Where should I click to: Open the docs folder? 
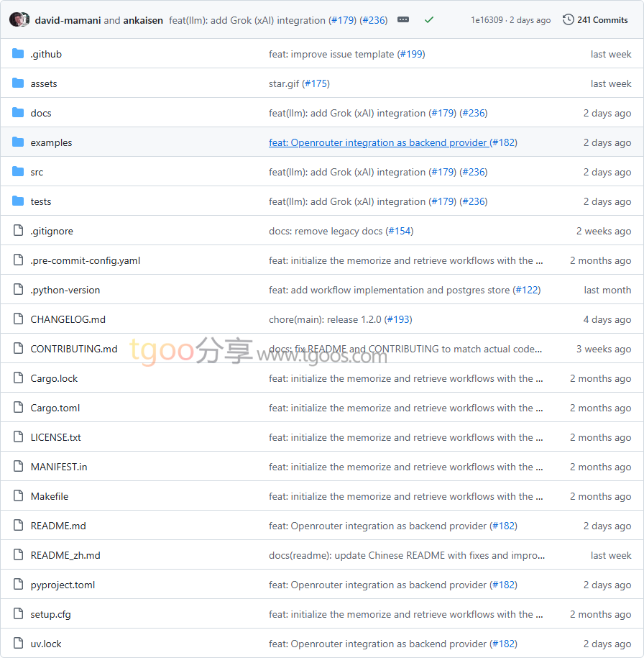tap(41, 113)
